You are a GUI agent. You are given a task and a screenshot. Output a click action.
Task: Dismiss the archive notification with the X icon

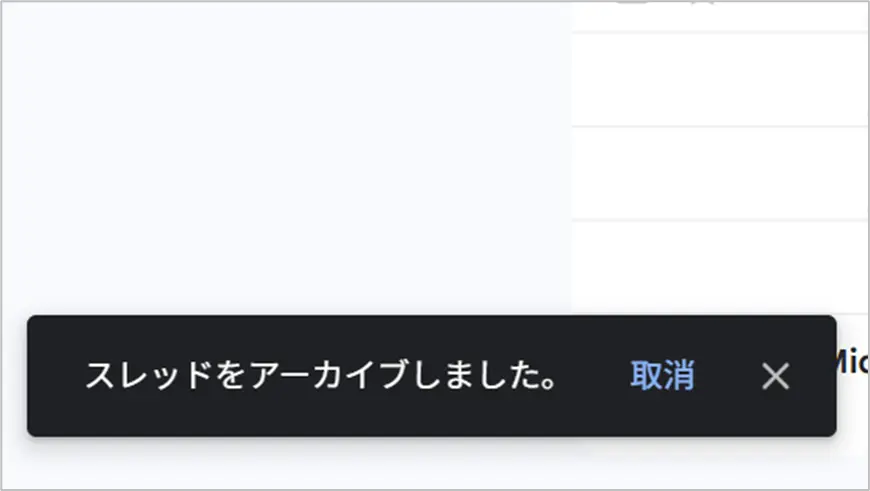coord(775,376)
